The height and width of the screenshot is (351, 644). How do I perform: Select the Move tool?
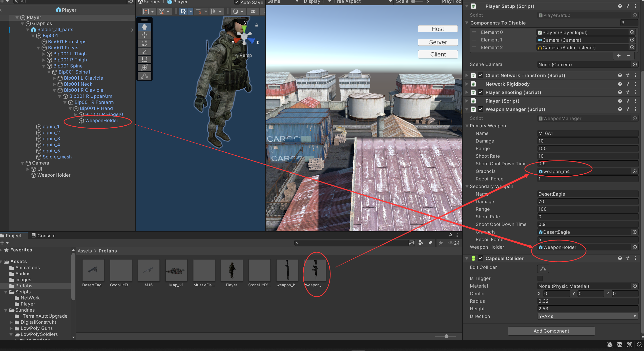tap(144, 35)
